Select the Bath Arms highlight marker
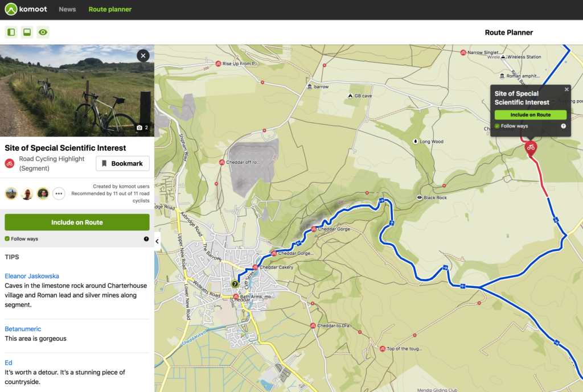This screenshot has height=392, width=583. [x=236, y=296]
